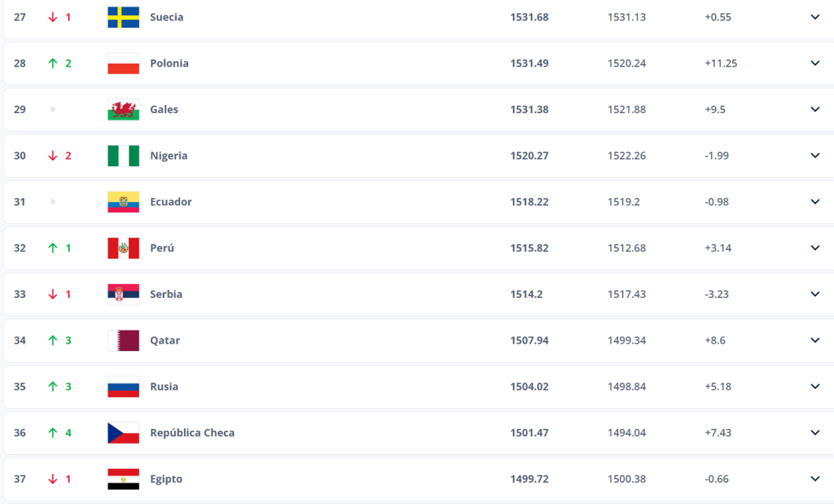Click the green up arrow beside Rusia
This screenshot has width=834, height=504.
coord(53,387)
